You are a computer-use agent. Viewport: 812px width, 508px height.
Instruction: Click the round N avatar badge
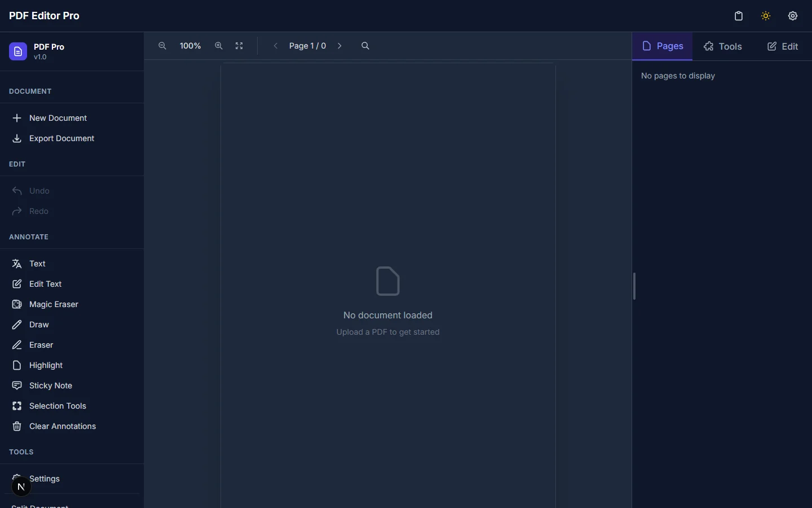pyautogui.click(x=21, y=487)
